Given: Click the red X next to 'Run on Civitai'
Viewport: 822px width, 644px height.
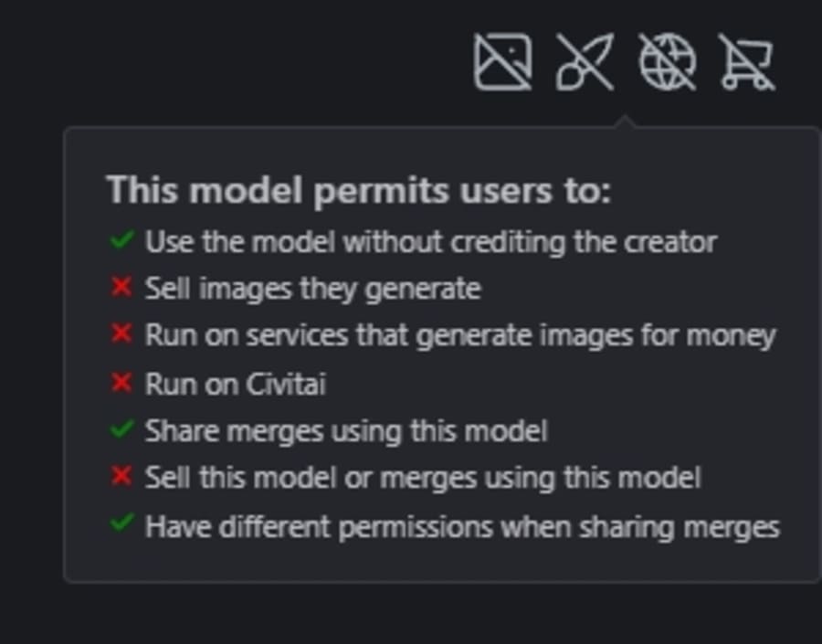Looking at the screenshot, I should pyautogui.click(x=121, y=382).
